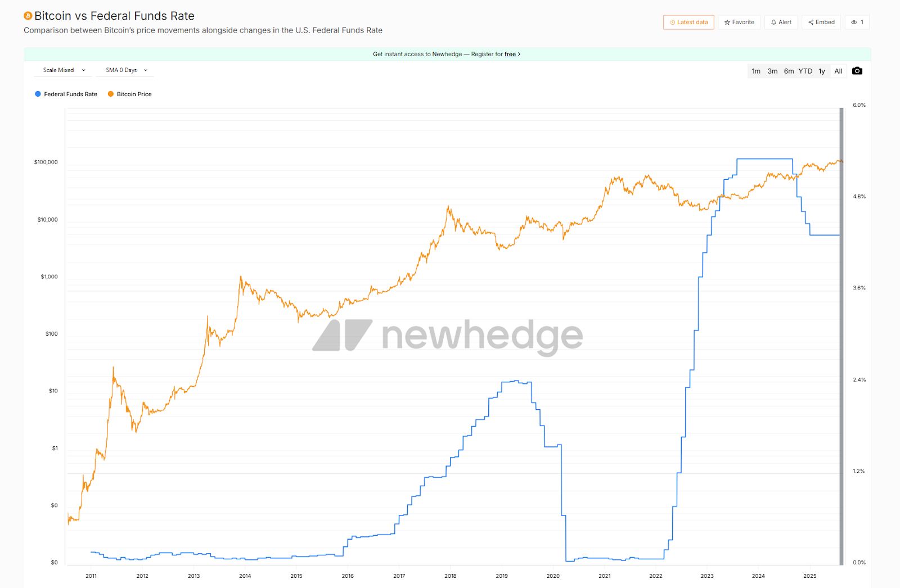This screenshot has height=588, width=900.
Task: Choose the 6m range button
Action: [789, 71]
